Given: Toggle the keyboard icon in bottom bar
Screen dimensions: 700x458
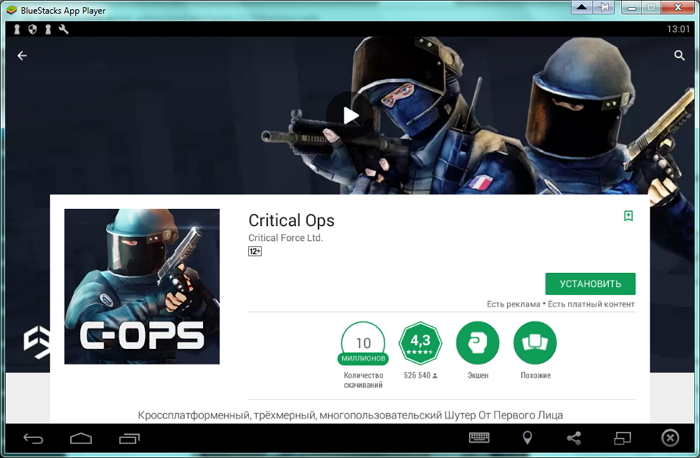Looking at the screenshot, I should pyautogui.click(x=479, y=438).
